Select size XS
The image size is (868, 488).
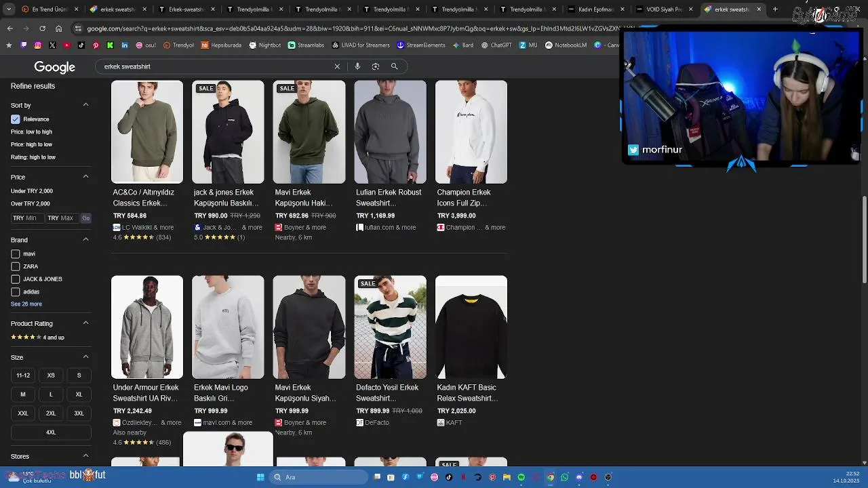click(x=51, y=375)
